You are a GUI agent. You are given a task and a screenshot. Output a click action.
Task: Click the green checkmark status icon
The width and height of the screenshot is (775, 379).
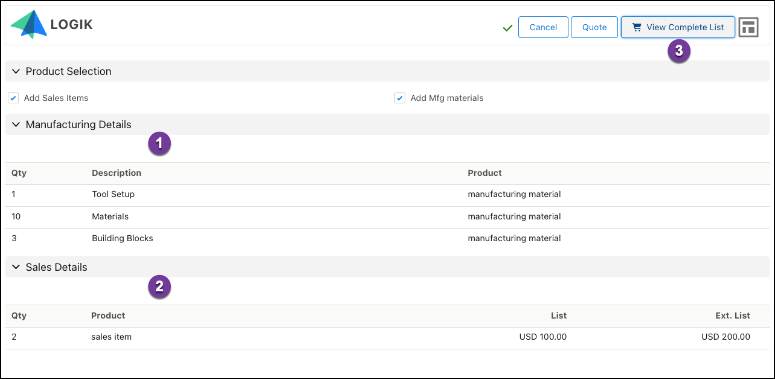point(507,28)
